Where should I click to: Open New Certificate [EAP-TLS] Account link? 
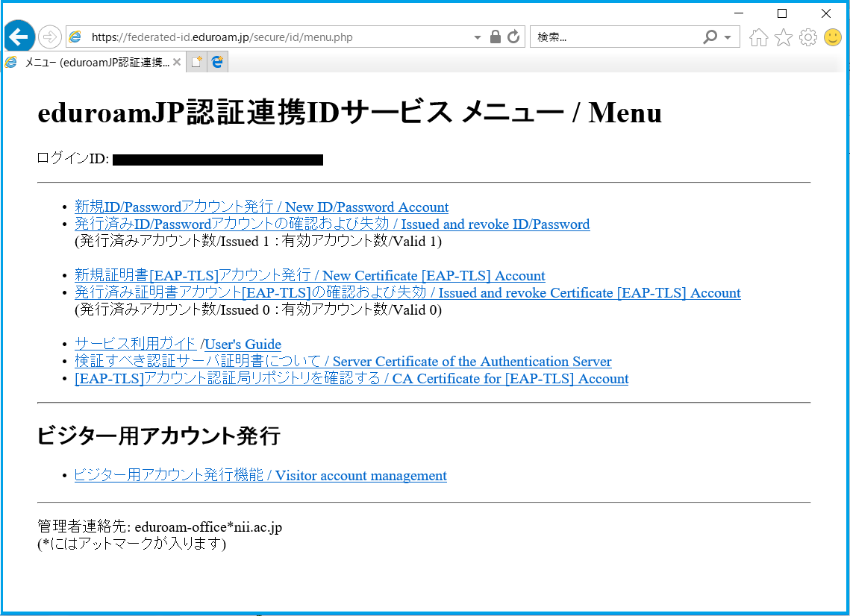tap(310, 276)
